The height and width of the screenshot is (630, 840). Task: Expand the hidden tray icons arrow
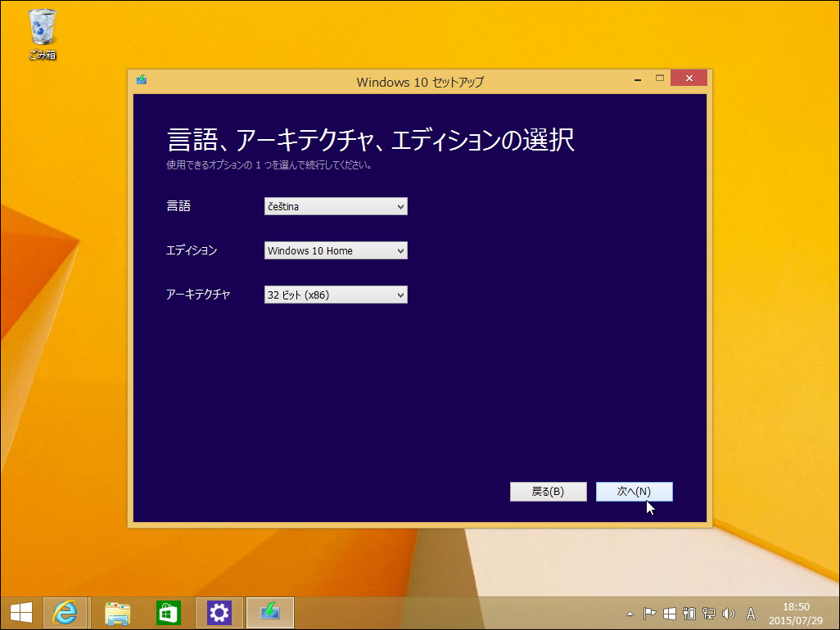(x=630, y=613)
